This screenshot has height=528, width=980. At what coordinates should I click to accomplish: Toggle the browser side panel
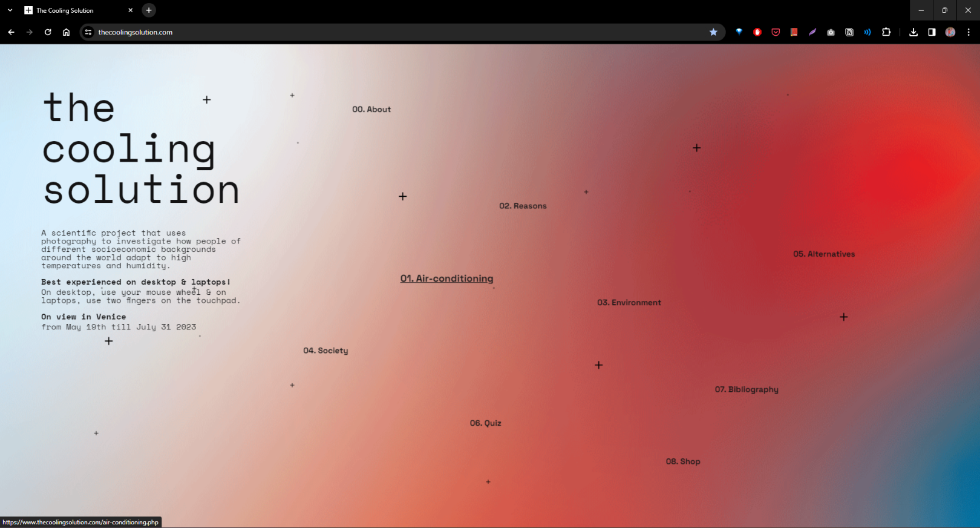point(932,32)
